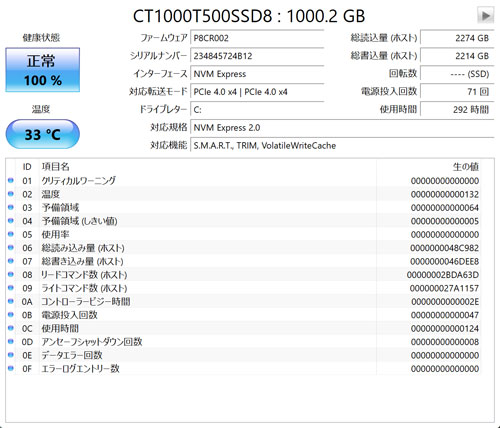Click the firmware field P8CR002

pyautogui.click(x=257, y=38)
